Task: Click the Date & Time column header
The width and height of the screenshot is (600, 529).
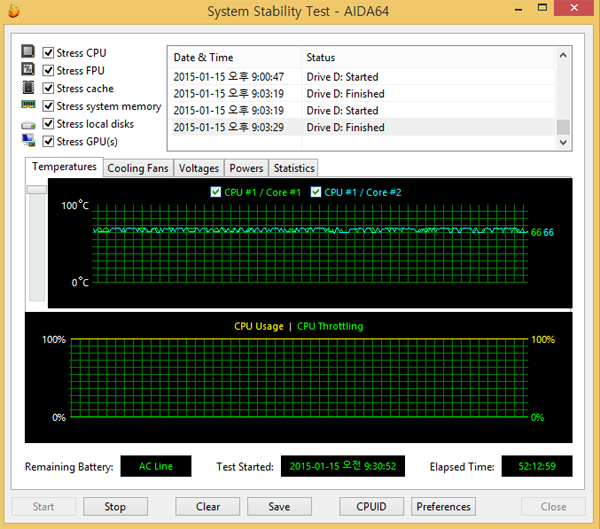Action: point(234,57)
